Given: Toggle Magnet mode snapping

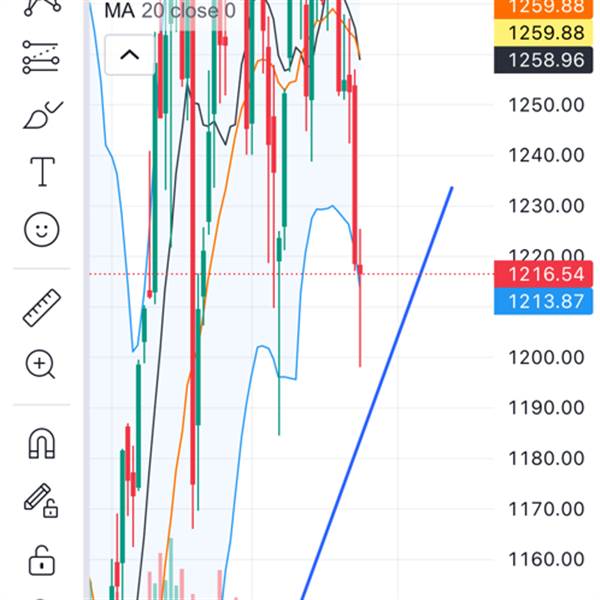Looking at the screenshot, I should tap(42, 443).
